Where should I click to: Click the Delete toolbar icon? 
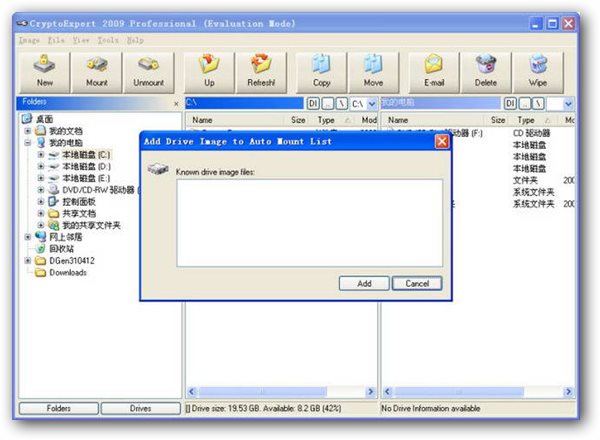[486, 73]
